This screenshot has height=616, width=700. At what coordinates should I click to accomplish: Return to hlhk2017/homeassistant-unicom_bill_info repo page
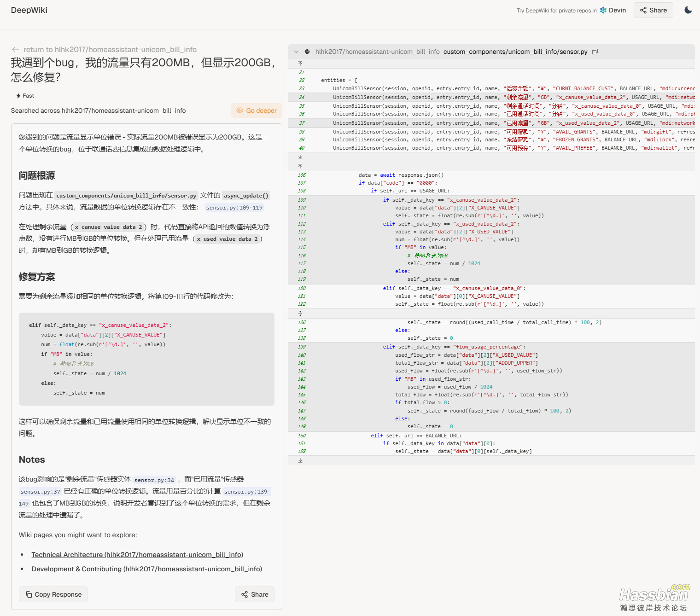click(110, 50)
